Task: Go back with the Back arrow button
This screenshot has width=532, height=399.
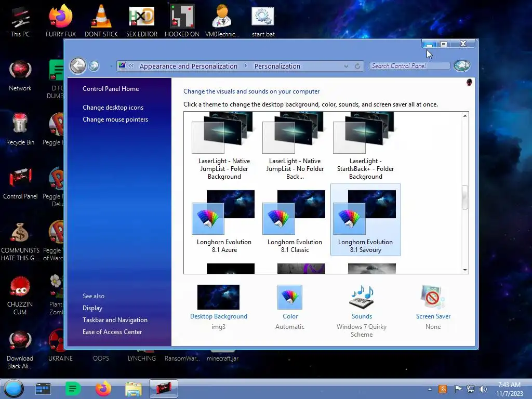Action: [x=78, y=66]
